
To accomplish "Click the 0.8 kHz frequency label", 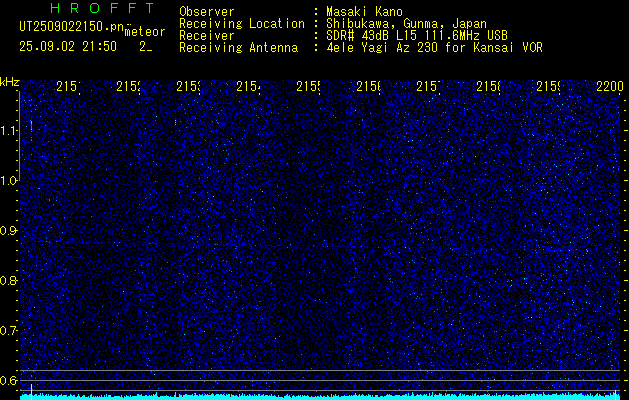I will [8, 280].
